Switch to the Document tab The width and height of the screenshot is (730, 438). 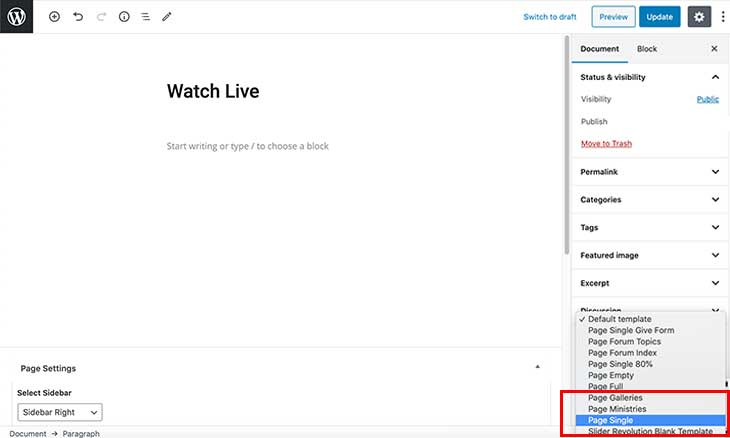[600, 49]
